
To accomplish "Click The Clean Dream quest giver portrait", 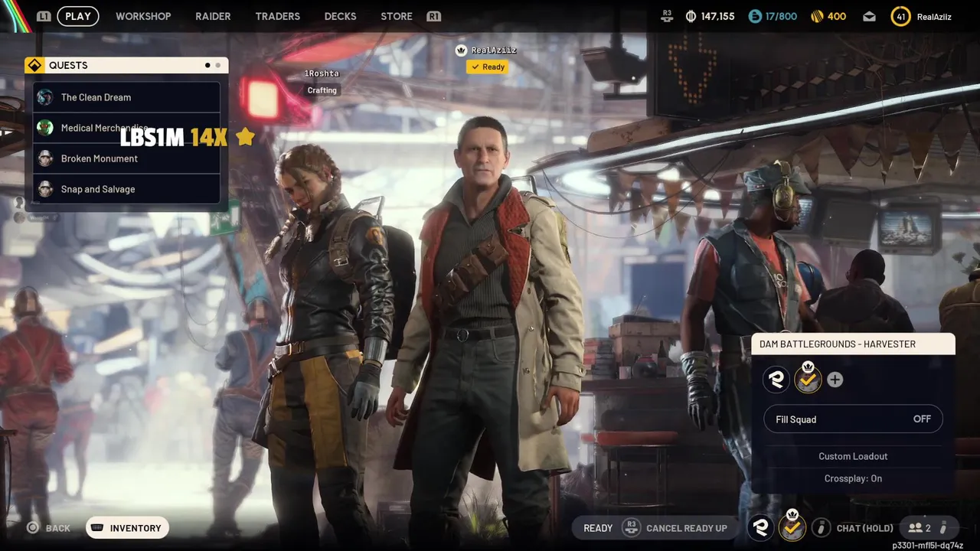I will 46,97.
